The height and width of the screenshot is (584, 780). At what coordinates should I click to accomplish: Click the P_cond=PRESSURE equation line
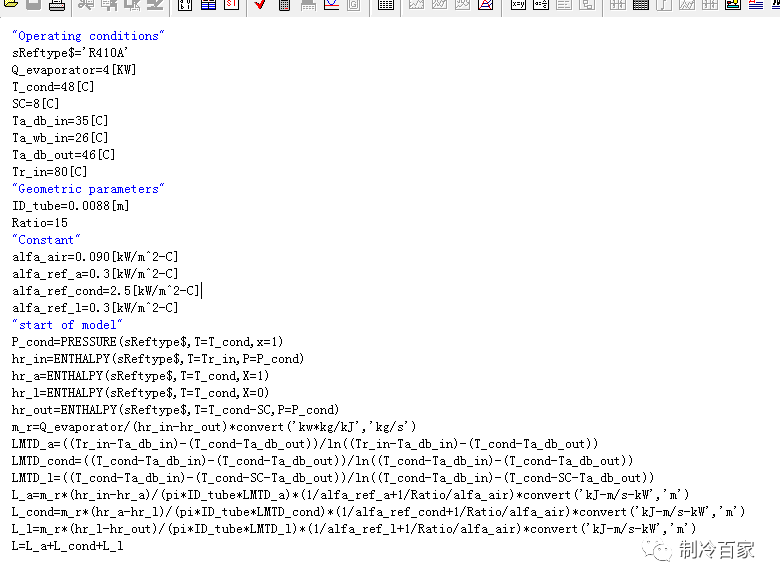coord(147,342)
